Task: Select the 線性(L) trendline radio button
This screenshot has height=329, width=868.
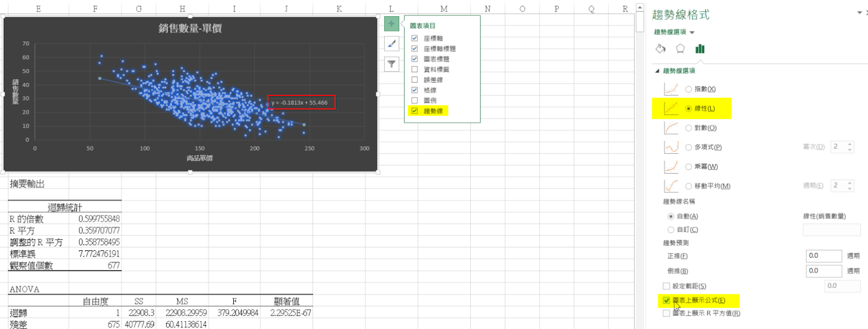Action: click(688, 109)
